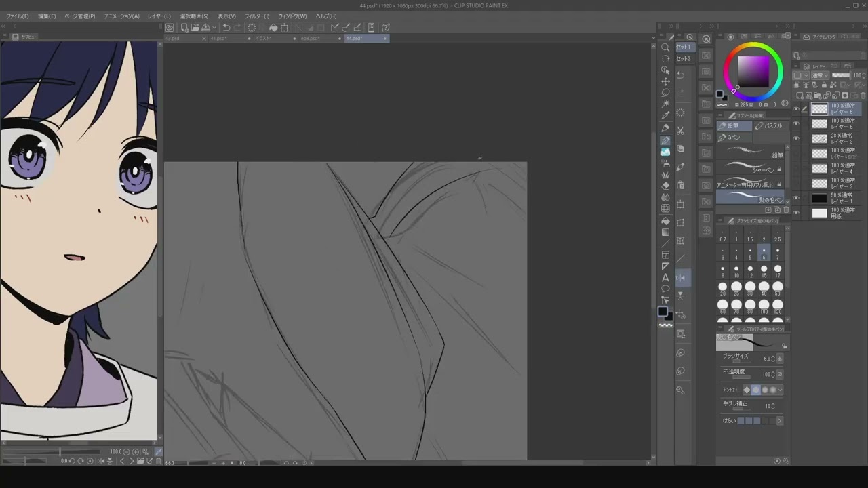
Task: Click the Help icon in command bar
Action: pyautogui.click(x=386, y=28)
